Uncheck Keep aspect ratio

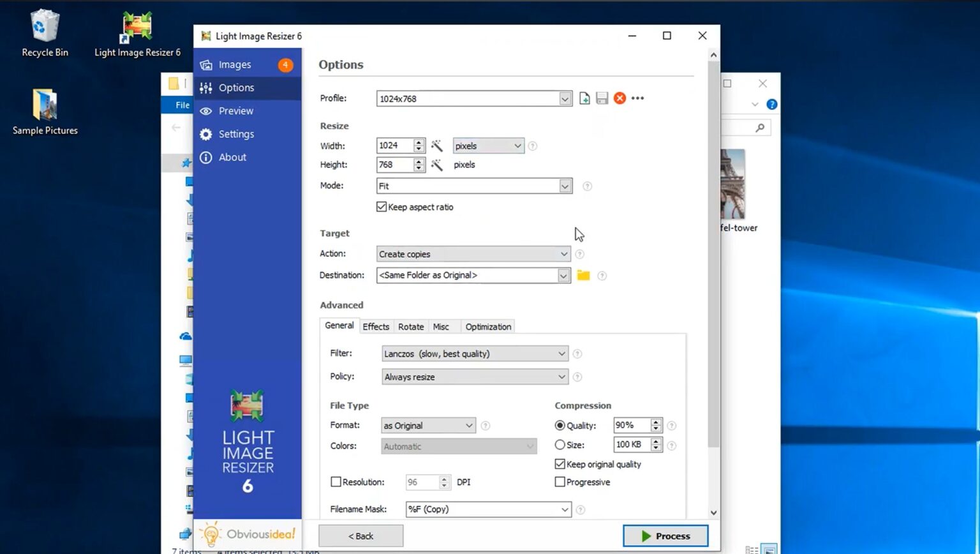click(x=381, y=206)
